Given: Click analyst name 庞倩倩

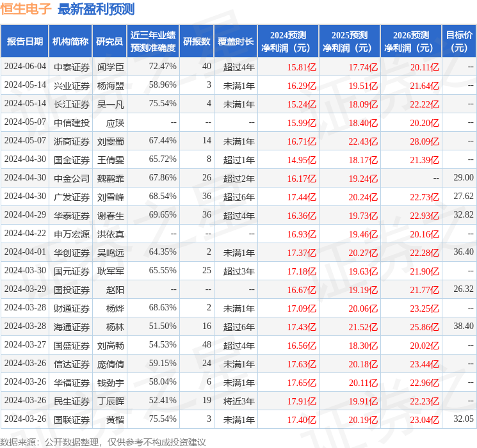Looking at the screenshot, I should click(111, 364).
